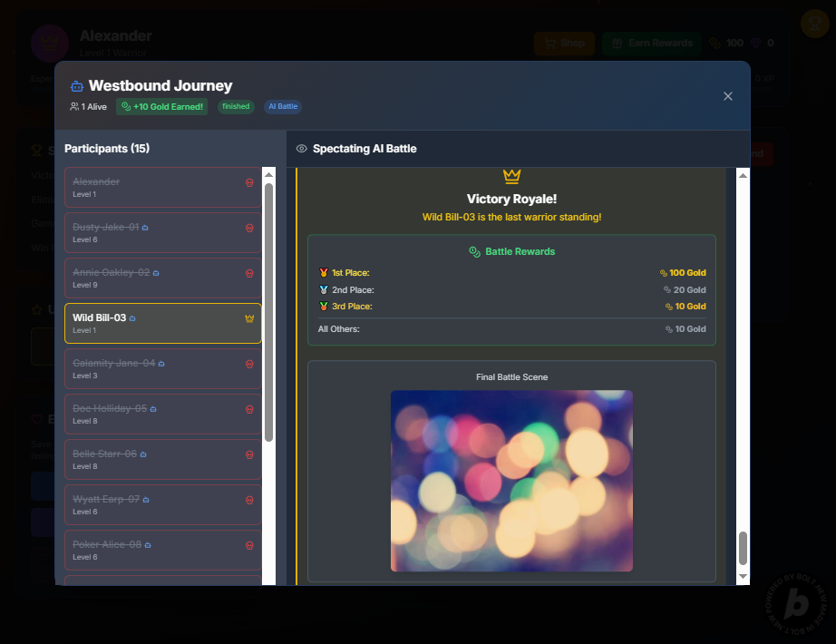The height and width of the screenshot is (644, 836).
Task: Select the Calamity Jane-04 participant card
Action: click(162, 368)
